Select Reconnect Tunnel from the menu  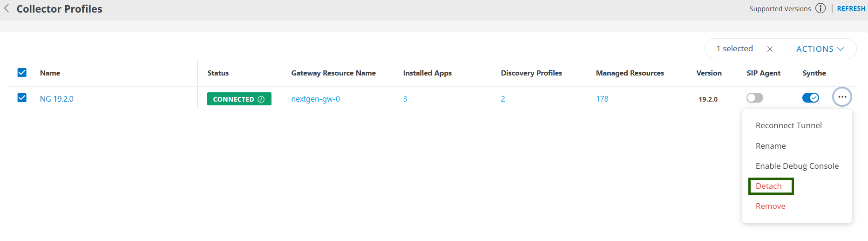point(788,125)
